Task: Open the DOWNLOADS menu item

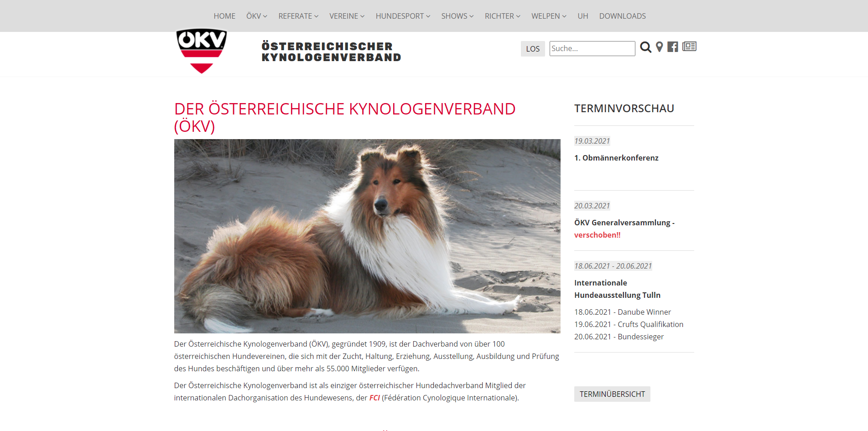Action: coord(622,16)
